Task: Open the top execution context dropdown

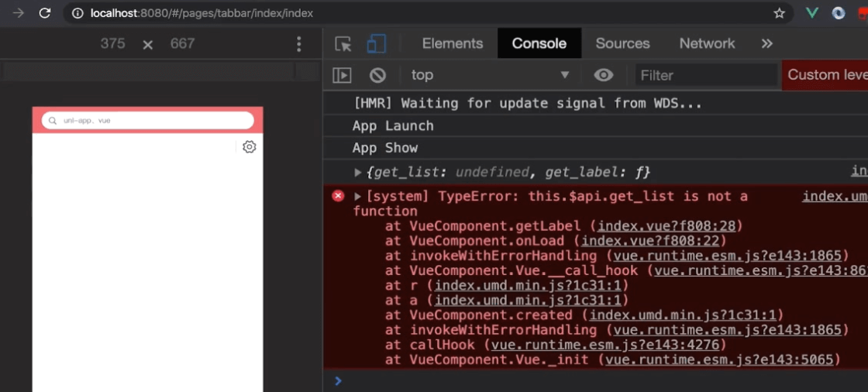Action: point(490,74)
